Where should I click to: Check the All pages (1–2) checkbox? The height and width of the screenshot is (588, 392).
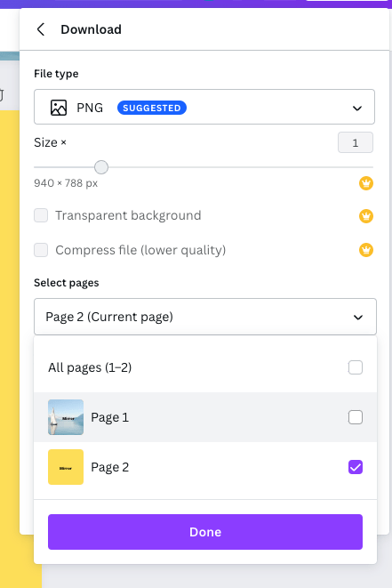tap(356, 367)
